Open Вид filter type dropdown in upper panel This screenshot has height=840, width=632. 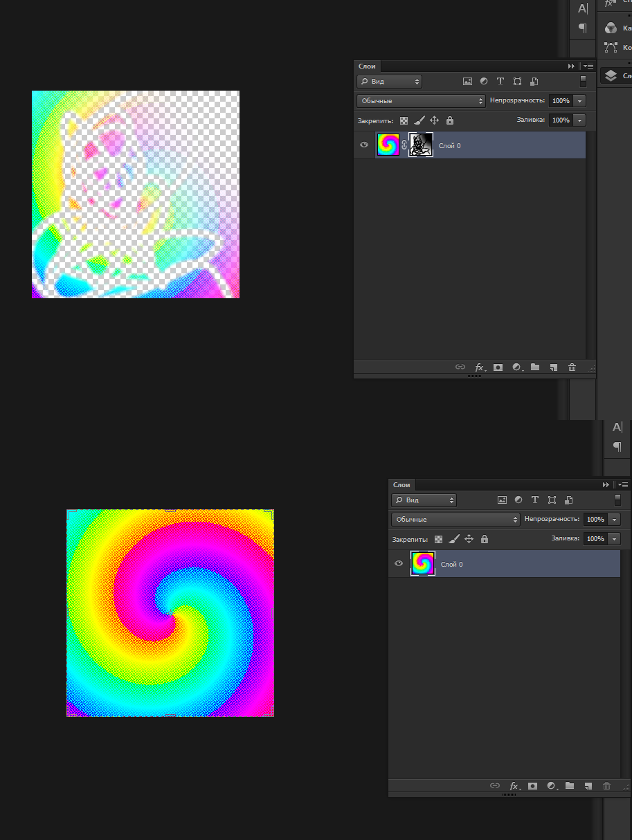(389, 82)
